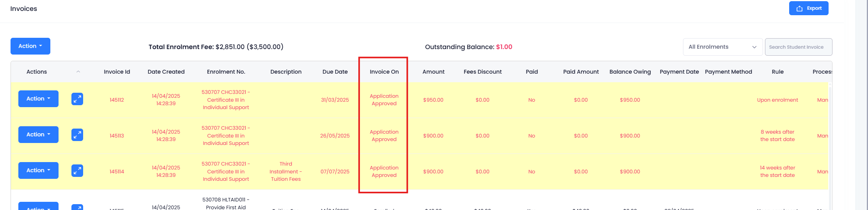Screen dimensions: 868x210
Task: Sort by Date Created column header
Action: coord(166,72)
